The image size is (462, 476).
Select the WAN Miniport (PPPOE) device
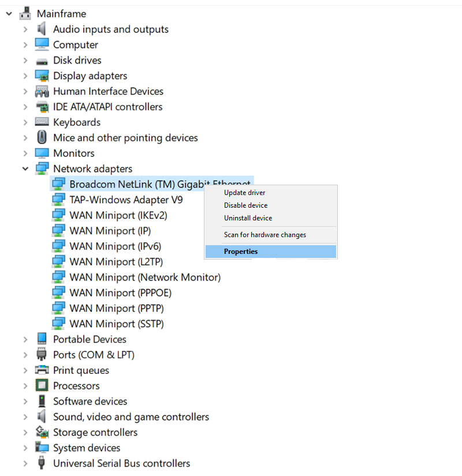click(x=120, y=293)
